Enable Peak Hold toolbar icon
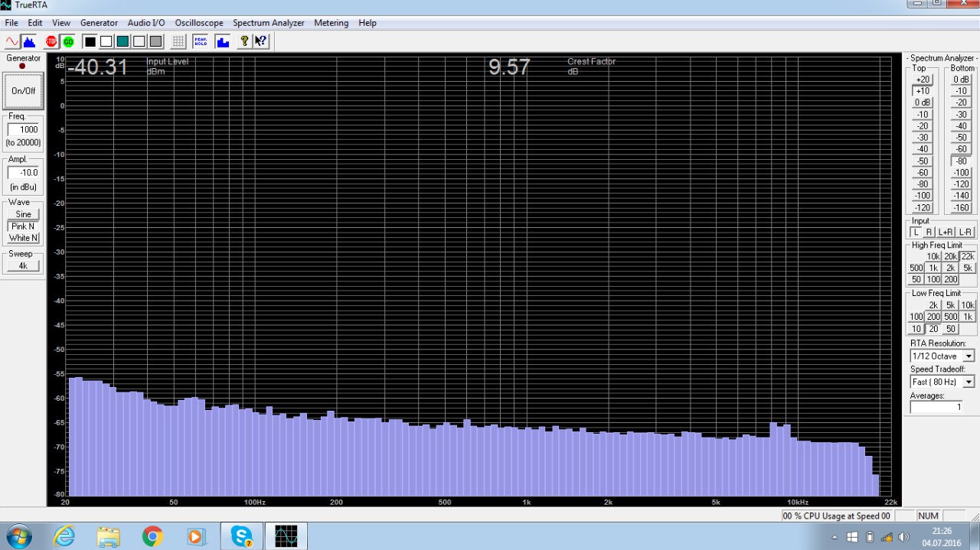The image size is (980, 550). tap(201, 41)
